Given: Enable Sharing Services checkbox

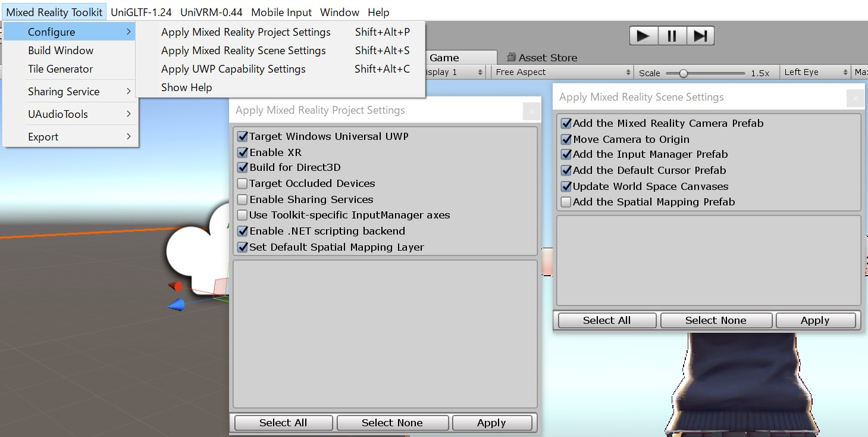Looking at the screenshot, I should coord(242,199).
